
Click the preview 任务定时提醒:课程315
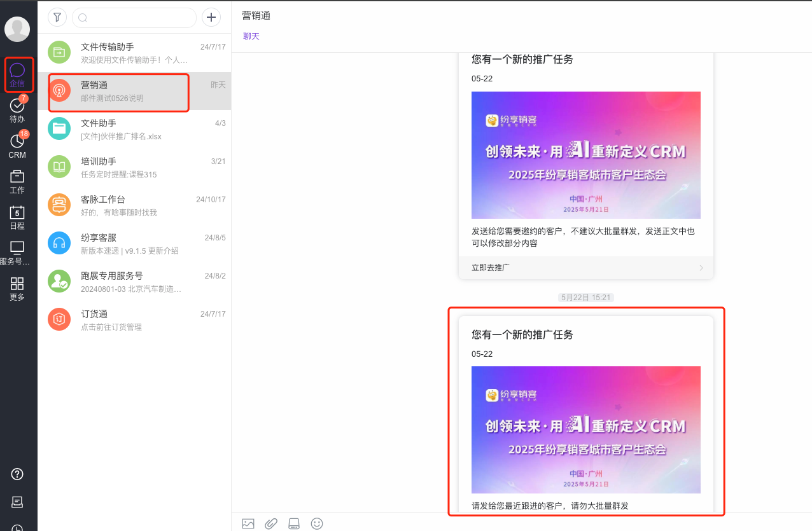118,174
